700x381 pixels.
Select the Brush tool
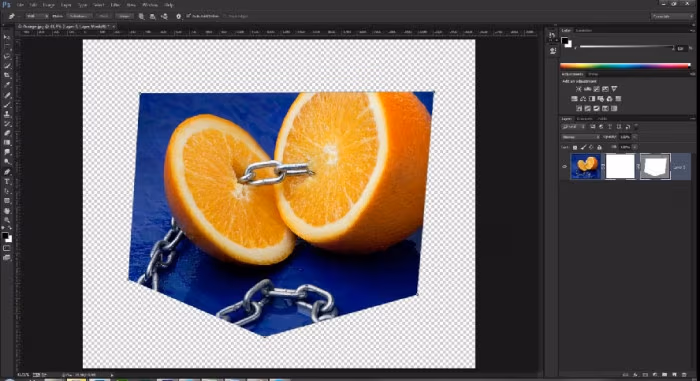tap(7, 105)
